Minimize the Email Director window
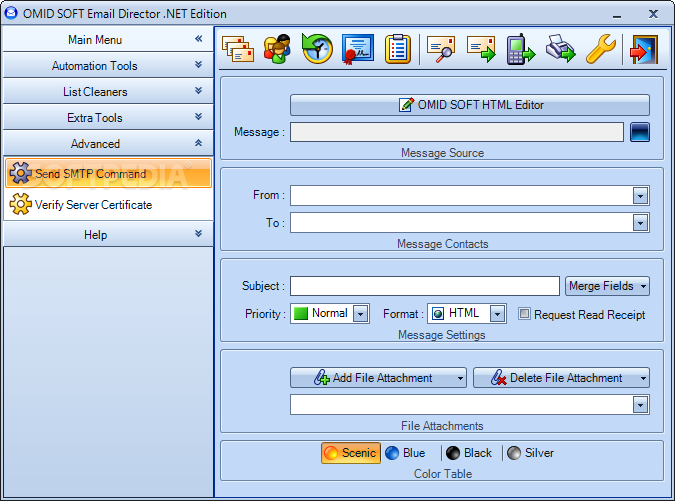This screenshot has width=675, height=501. pos(617,15)
